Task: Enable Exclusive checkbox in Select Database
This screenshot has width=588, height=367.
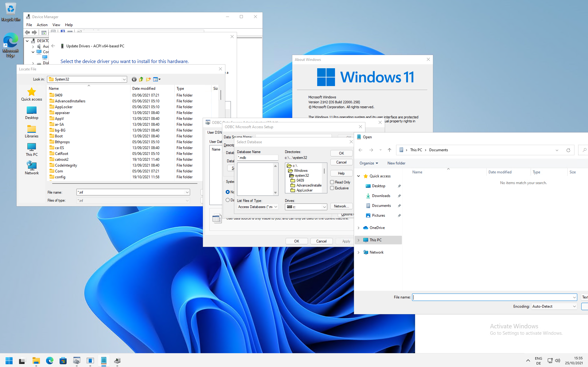Action: click(332, 188)
